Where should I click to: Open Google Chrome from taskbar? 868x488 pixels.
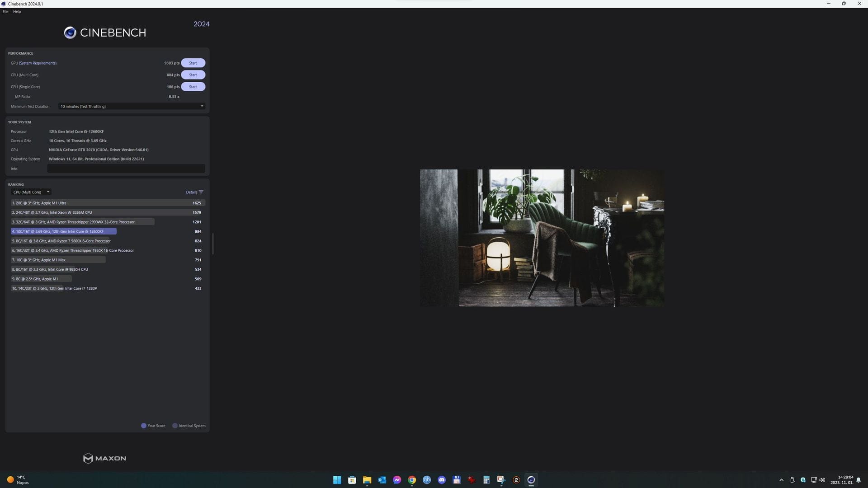click(412, 480)
